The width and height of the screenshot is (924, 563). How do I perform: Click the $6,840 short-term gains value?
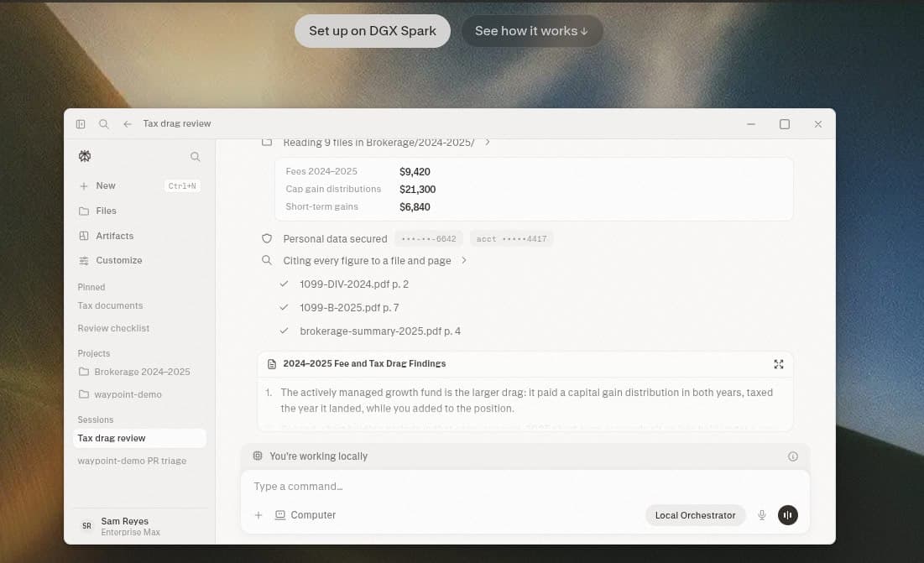[415, 207]
